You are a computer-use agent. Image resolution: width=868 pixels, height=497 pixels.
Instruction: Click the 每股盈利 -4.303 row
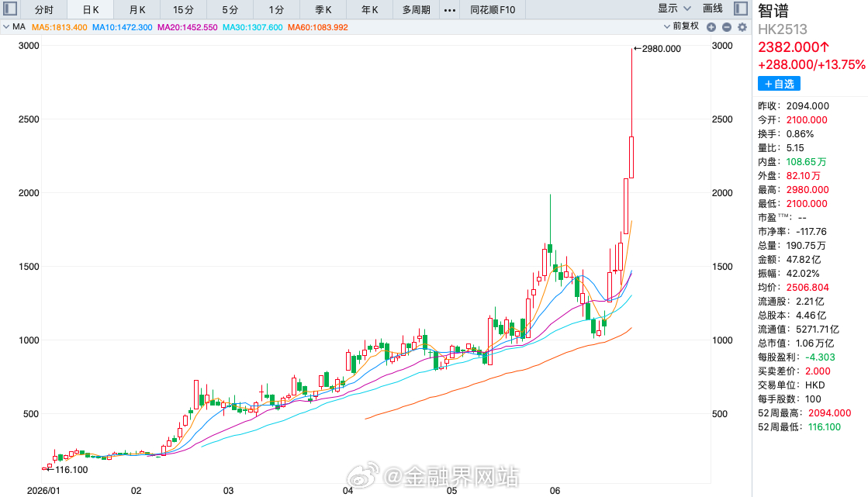(797, 357)
